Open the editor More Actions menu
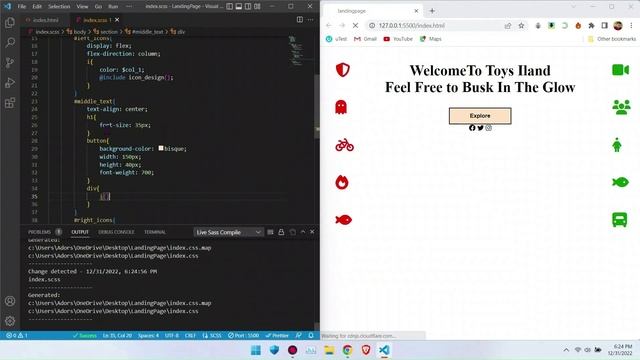The width and height of the screenshot is (640, 360). click(x=311, y=20)
